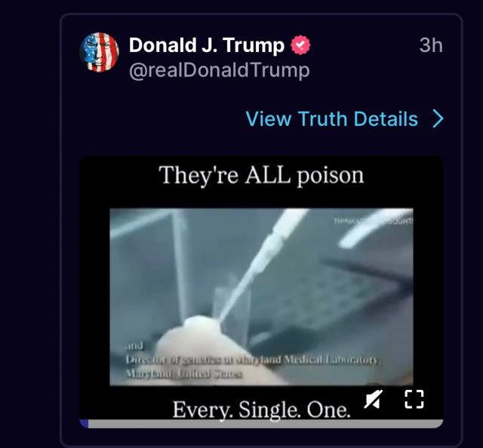Click the "They're ALL poison" caption text

click(261, 175)
